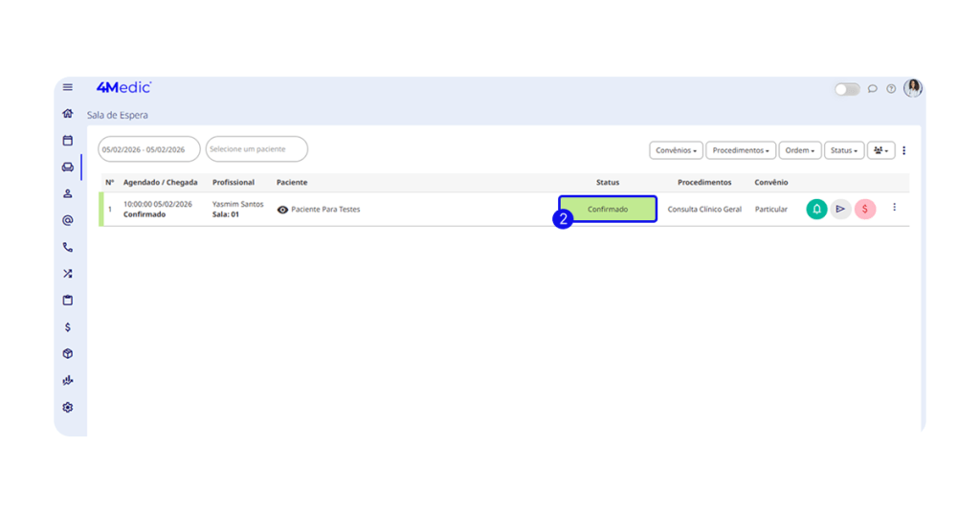
Task: Click the home icon in sidebar
Action: coord(68,113)
